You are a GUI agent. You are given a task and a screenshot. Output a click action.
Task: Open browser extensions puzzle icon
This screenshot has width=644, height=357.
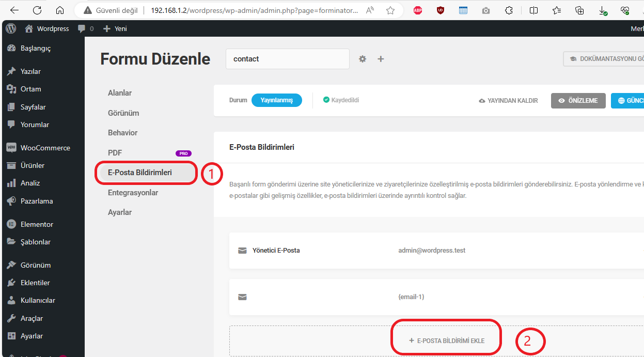[509, 10]
